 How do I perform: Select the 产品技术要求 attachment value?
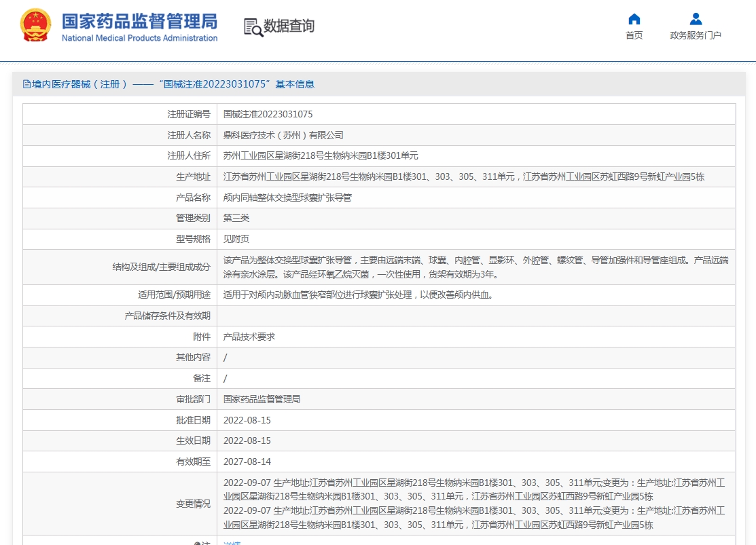point(249,337)
